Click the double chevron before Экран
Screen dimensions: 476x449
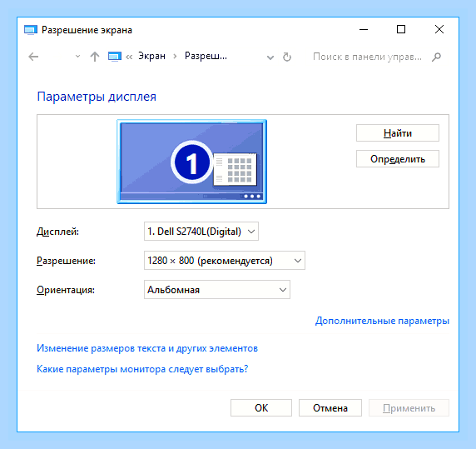tap(129, 57)
